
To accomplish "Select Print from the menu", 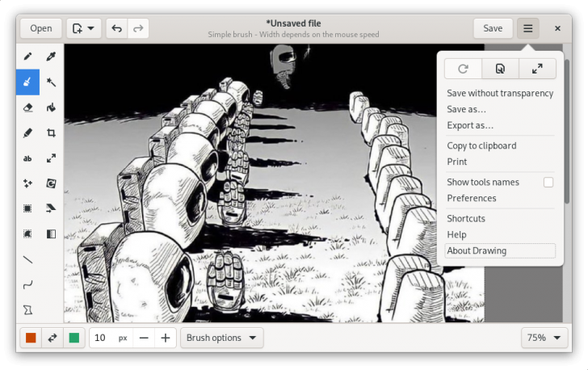I will (x=500, y=162).
